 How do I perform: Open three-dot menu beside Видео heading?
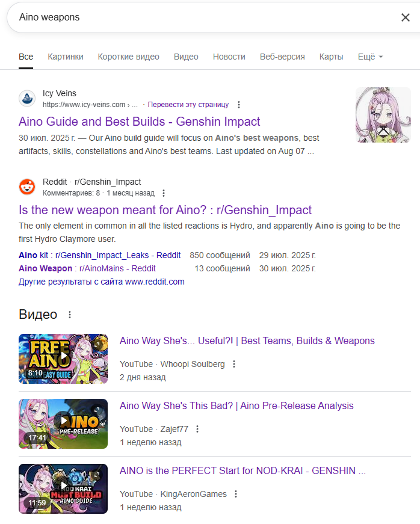[x=70, y=315]
